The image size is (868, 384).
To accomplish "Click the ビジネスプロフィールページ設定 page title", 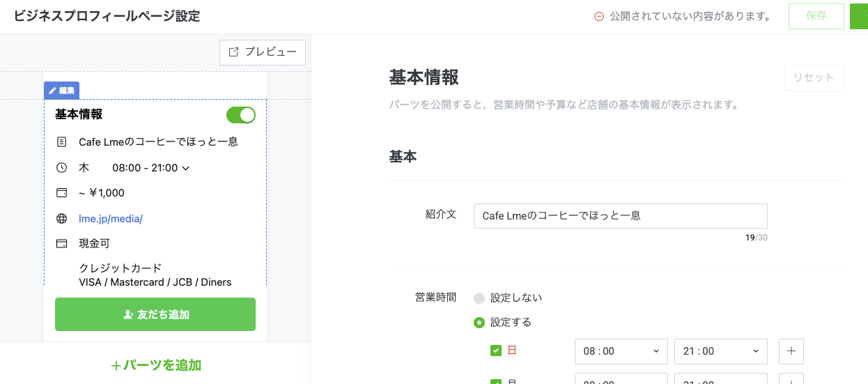I will tap(107, 16).
